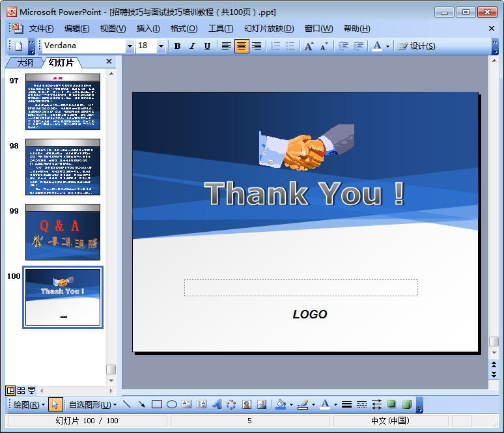504x433 pixels.
Task: Toggle center text alignment
Action: pos(242,46)
